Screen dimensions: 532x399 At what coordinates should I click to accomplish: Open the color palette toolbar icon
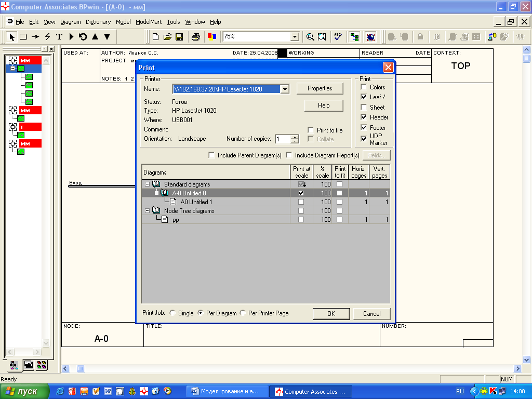(x=212, y=36)
